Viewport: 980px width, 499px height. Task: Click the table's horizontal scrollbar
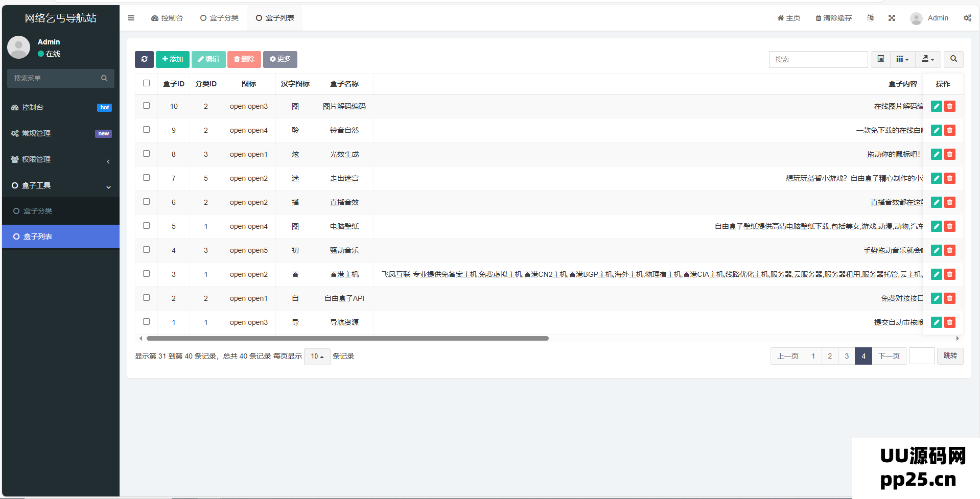[x=347, y=338]
